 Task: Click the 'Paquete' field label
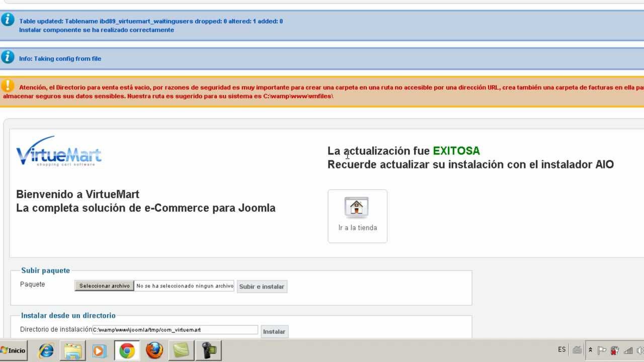pos(32,284)
